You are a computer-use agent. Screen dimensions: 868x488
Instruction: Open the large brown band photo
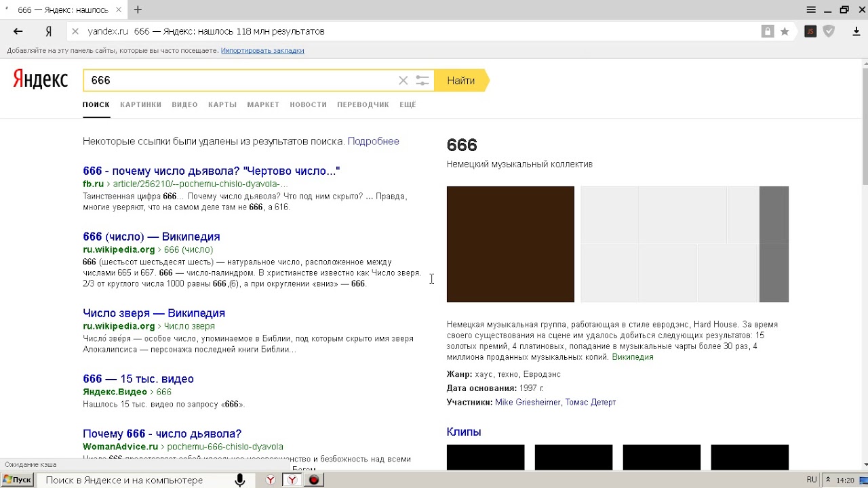coord(511,244)
